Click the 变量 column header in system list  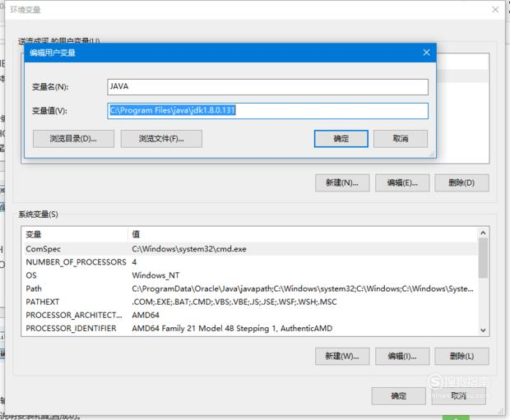click(75, 234)
